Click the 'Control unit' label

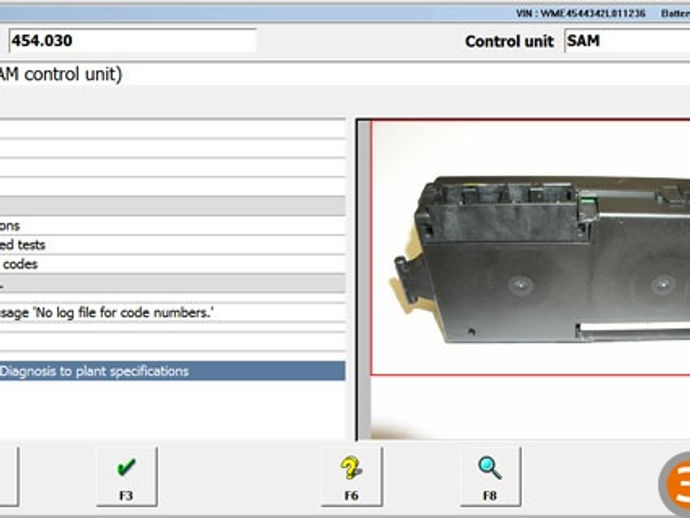click(509, 41)
